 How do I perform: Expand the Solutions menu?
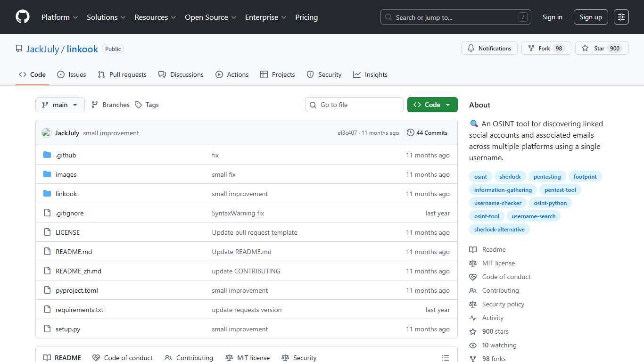click(x=106, y=17)
